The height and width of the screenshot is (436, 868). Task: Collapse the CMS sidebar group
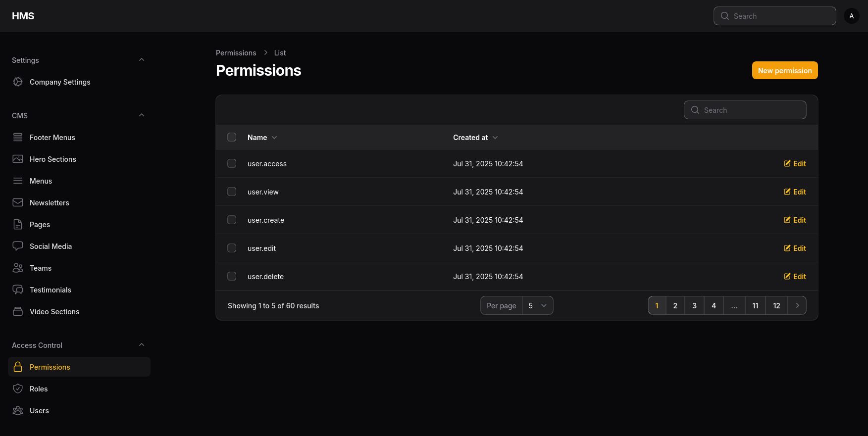pyautogui.click(x=142, y=115)
